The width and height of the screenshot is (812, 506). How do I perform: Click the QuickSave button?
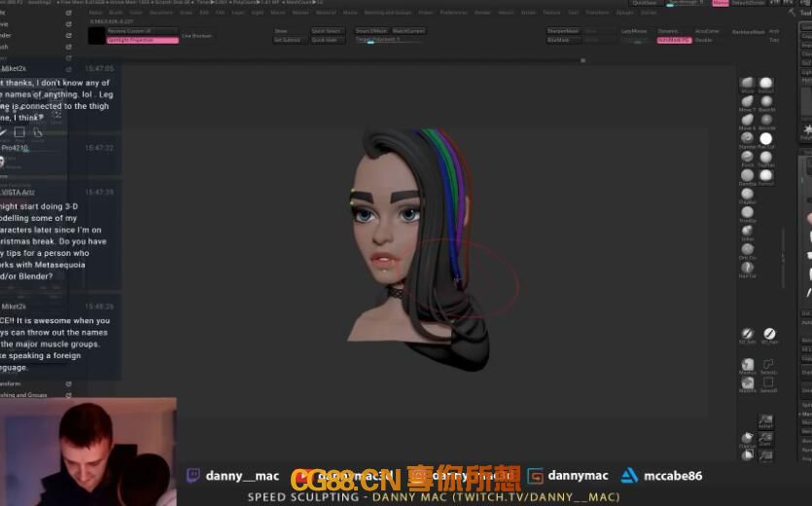tap(646, 3)
